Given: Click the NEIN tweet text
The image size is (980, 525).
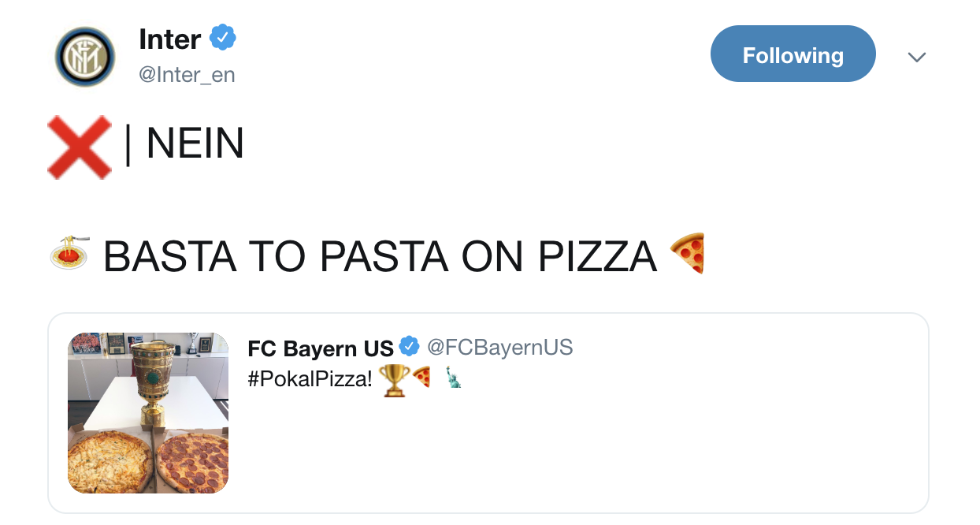Looking at the screenshot, I should point(195,144).
